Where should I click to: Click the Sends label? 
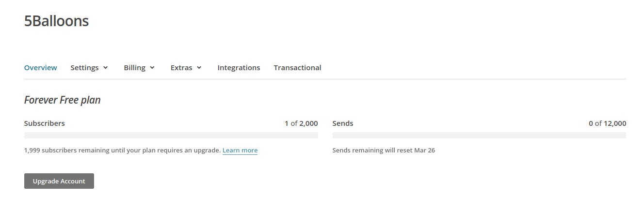(x=343, y=123)
